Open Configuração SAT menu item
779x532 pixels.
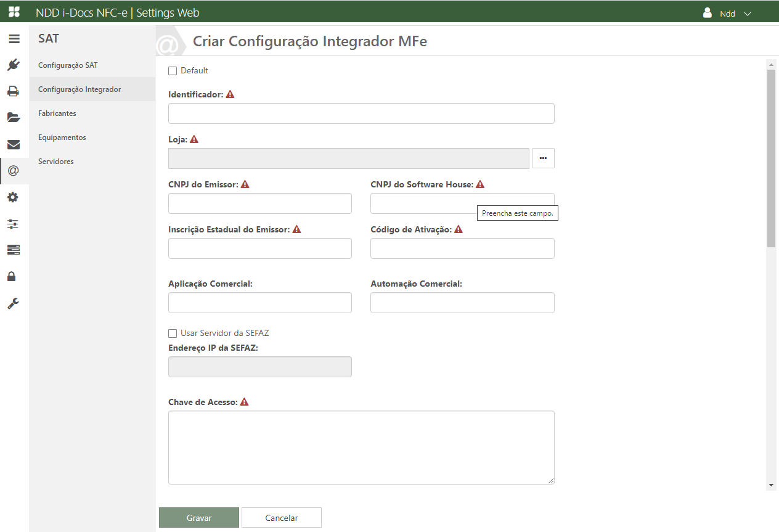[x=68, y=65]
